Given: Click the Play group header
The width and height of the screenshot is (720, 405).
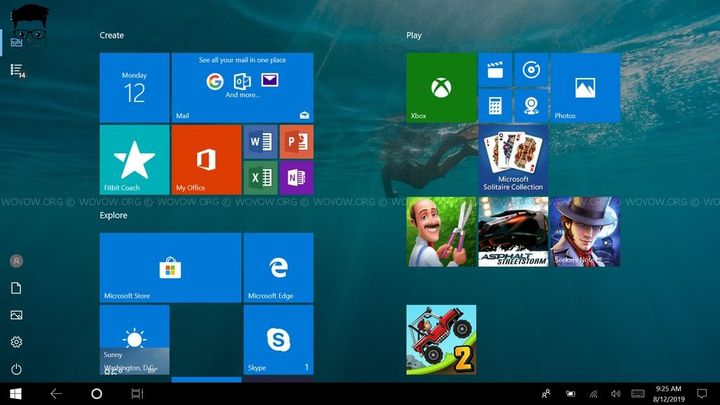Looking at the screenshot, I should tap(414, 35).
